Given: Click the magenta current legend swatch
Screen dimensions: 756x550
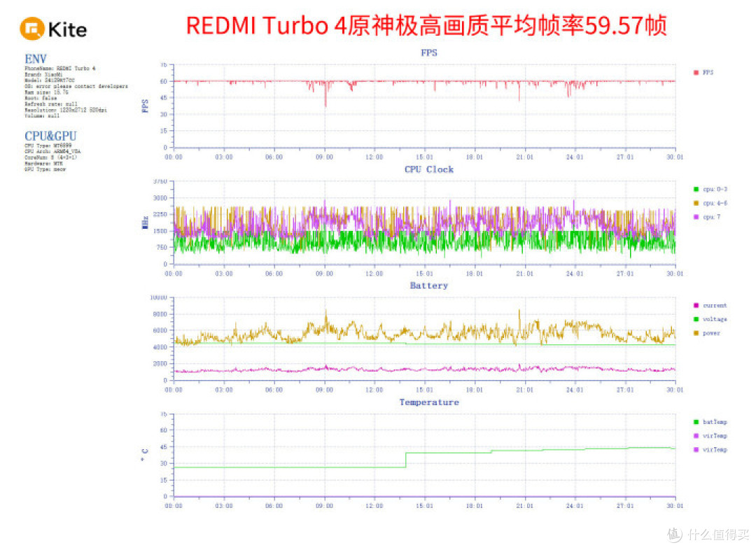Looking at the screenshot, I should [x=696, y=305].
